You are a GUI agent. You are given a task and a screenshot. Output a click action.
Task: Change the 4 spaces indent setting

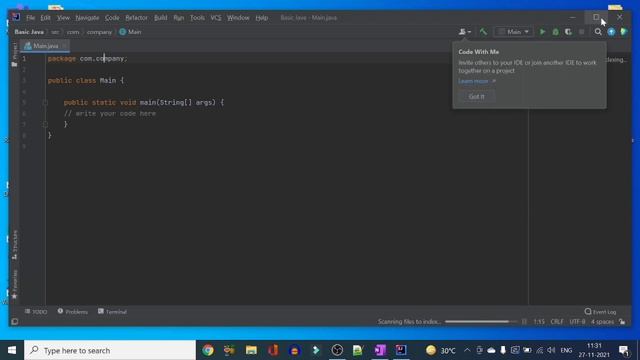tap(602, 322)
